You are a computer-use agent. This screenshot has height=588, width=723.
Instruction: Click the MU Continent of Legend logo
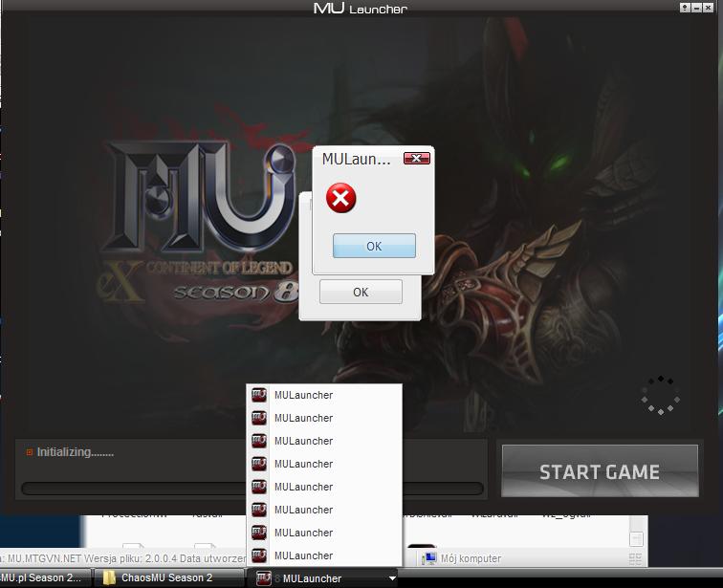pos(200,221)
